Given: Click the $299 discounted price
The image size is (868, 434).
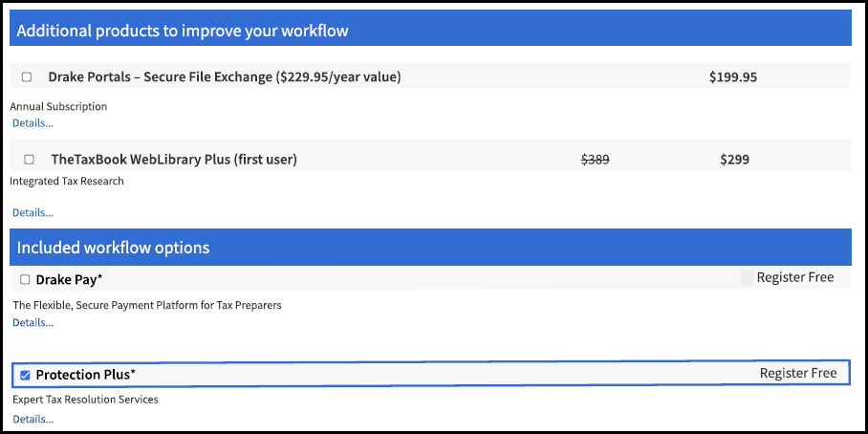Looking at the screenshot, I should click(x=734, y=160).
